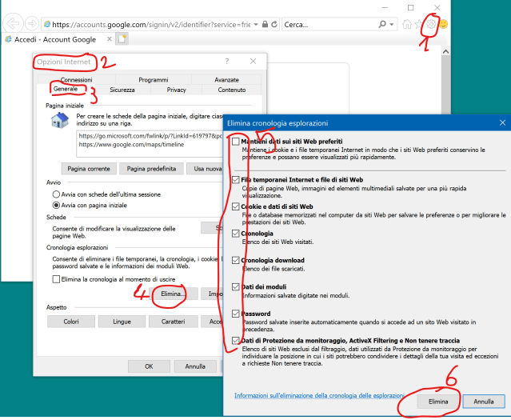The width and height of the screenshot is (511, 420).
Task: Select 'Avvia con schede dell'ultima sessione' option
Action: click(55, 194)
